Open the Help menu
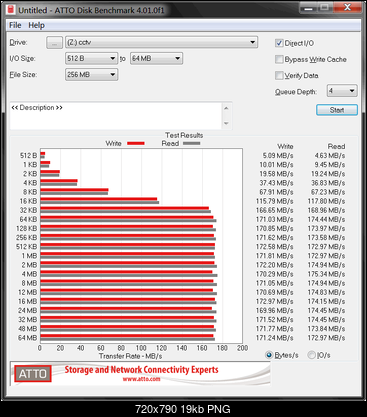The image size is (367, 417). point(36,25)
